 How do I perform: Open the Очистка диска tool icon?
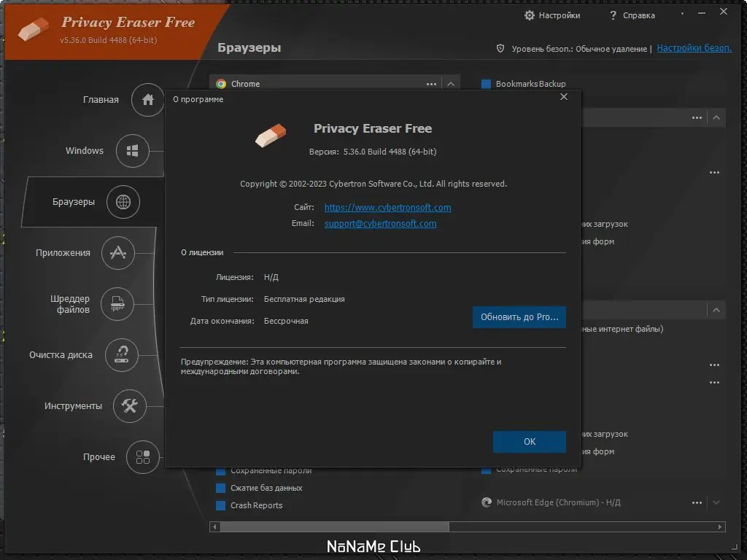[122, 355]
